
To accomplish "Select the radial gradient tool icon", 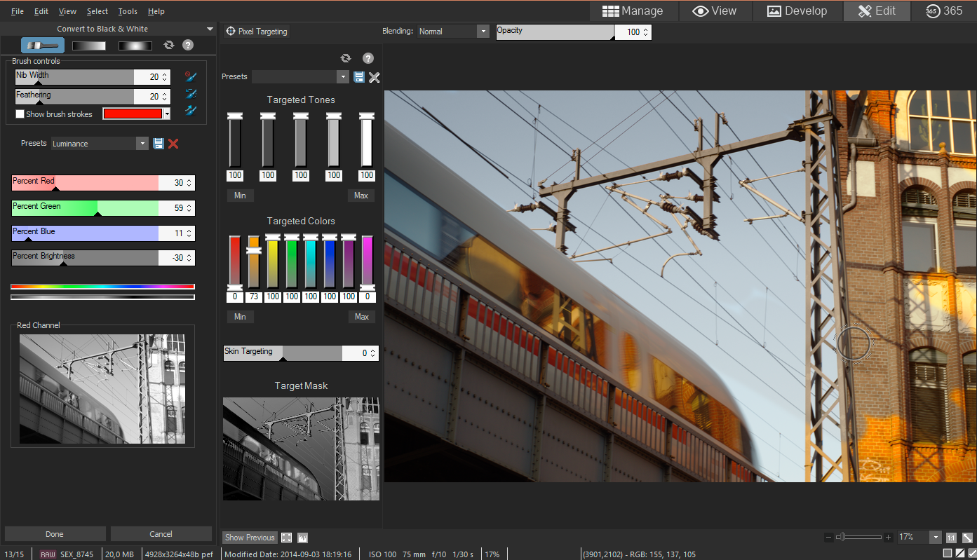I will [135, 46].
